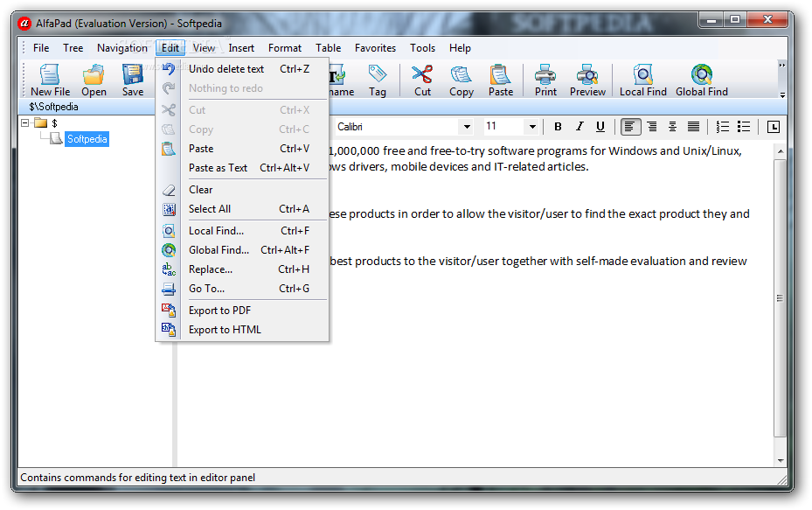Open the font size 11 dropdown

(x=531, y=127)
